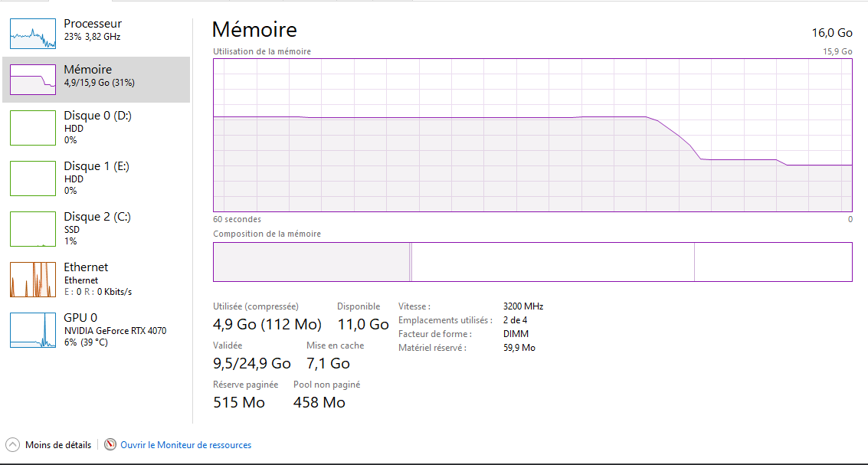Click the in-use segment of memory composition bar
The width and height of the screenshot is (868, 465).
[311, 262]
